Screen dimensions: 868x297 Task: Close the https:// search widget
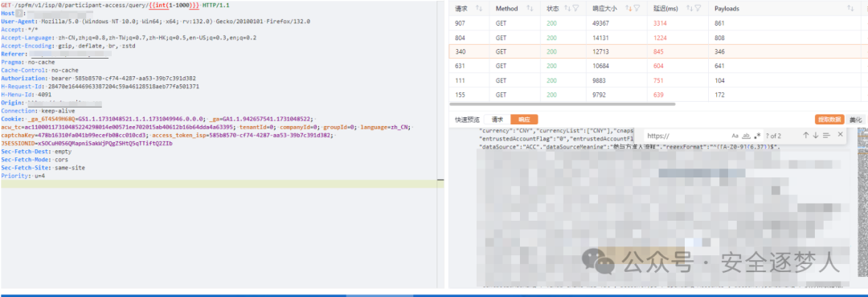[841, 135]
